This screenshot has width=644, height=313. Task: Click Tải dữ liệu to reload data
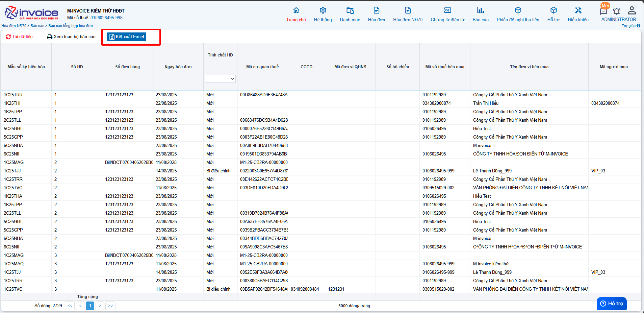click(x=19, y=37)
